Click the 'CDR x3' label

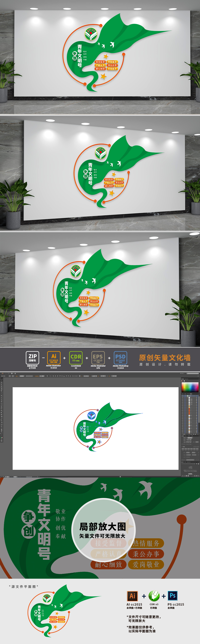[x=154, y=604]
